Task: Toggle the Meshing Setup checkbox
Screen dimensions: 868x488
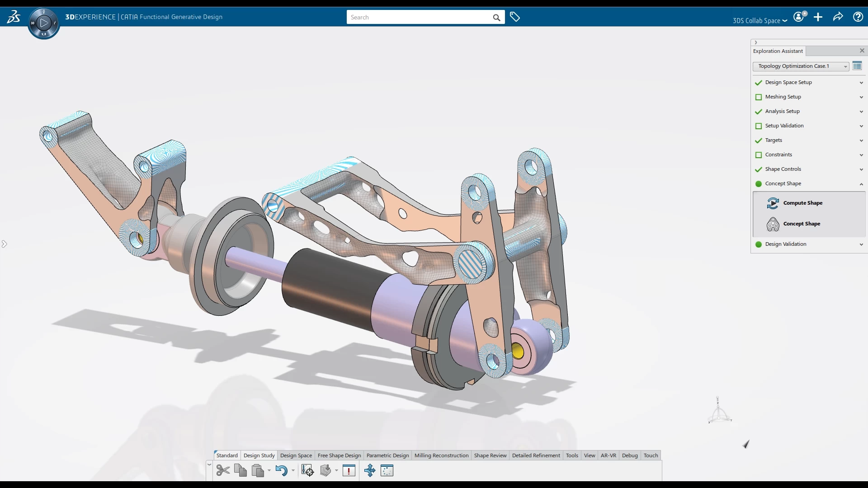Action: point(758,97)
